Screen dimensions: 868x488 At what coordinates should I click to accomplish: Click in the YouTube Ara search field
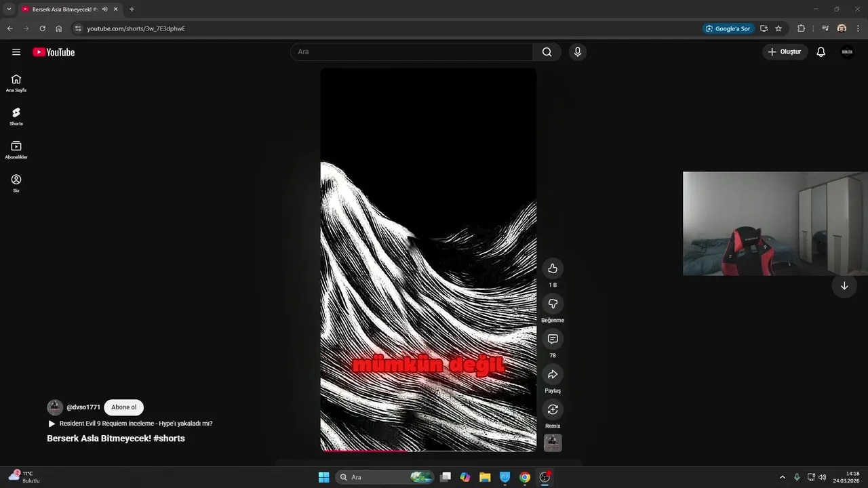pos(412,52)
